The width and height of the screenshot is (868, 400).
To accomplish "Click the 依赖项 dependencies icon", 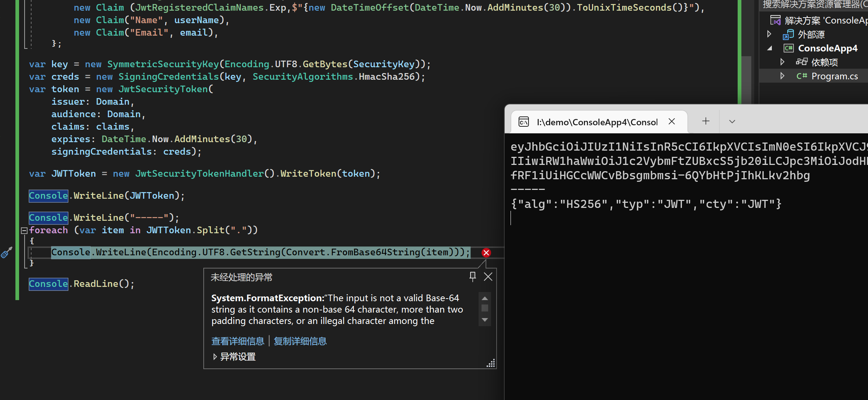I will [x=802, y=62].
